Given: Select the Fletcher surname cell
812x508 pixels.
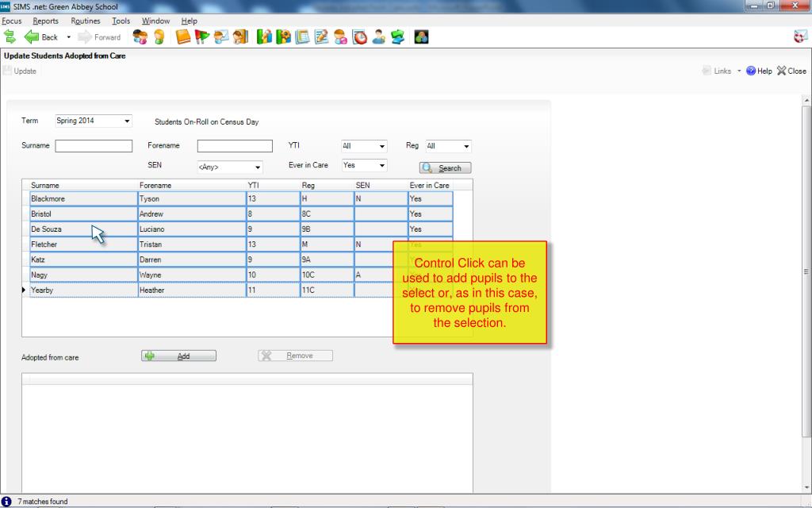Looking at the screenshot, I should (x=83, y=244).
